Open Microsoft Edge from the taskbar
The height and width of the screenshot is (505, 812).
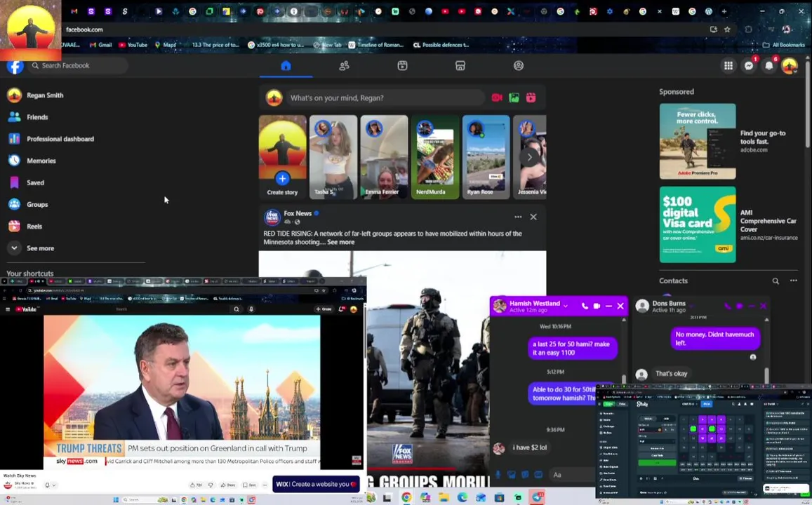(x=462, y=498)
